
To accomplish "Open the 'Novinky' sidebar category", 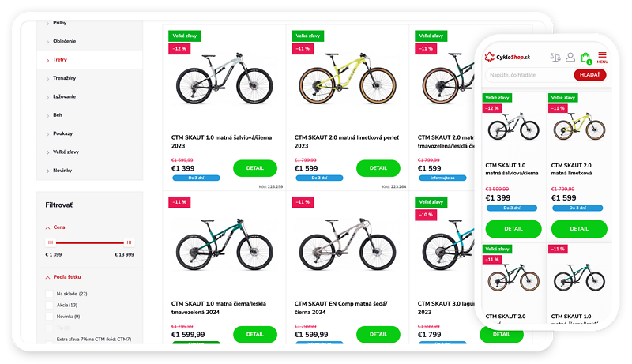I will (63, 170).
